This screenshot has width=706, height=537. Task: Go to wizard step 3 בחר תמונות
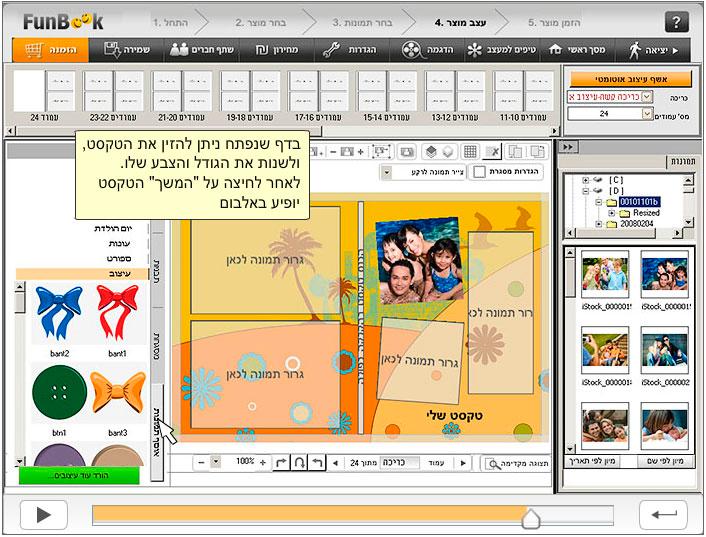pos(362,23)
